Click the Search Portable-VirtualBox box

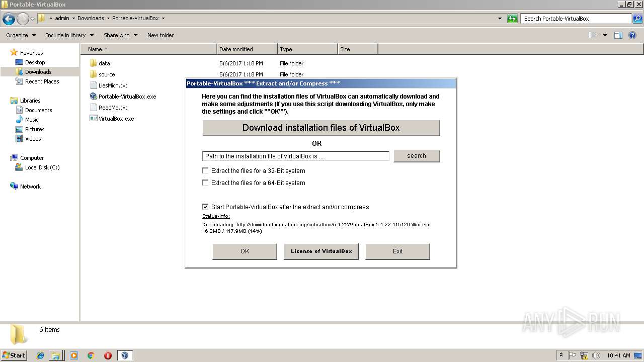point(577,19)
